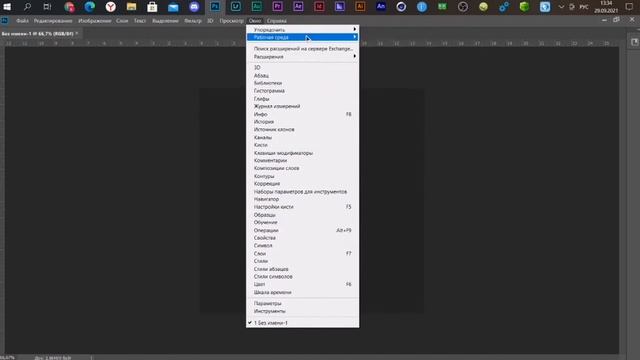Launch Illustrator (Ai) from the taskbar
Screen dimensions: 640x360
tap(360, 7)
